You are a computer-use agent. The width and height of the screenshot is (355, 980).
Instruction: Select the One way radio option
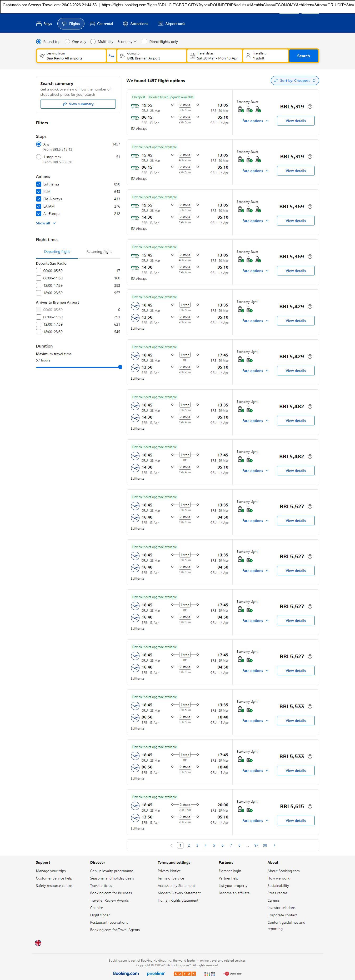pos(67,42)
